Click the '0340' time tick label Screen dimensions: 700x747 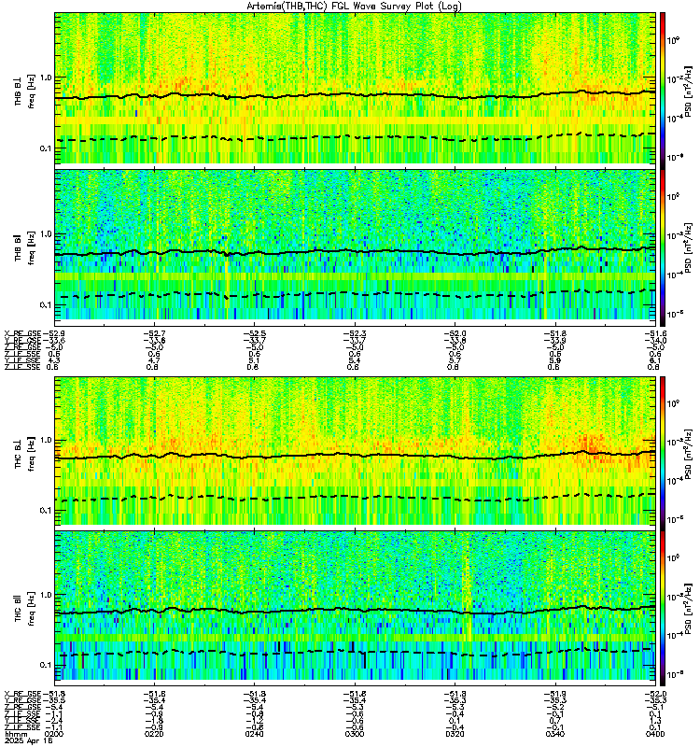pos(555,734)
